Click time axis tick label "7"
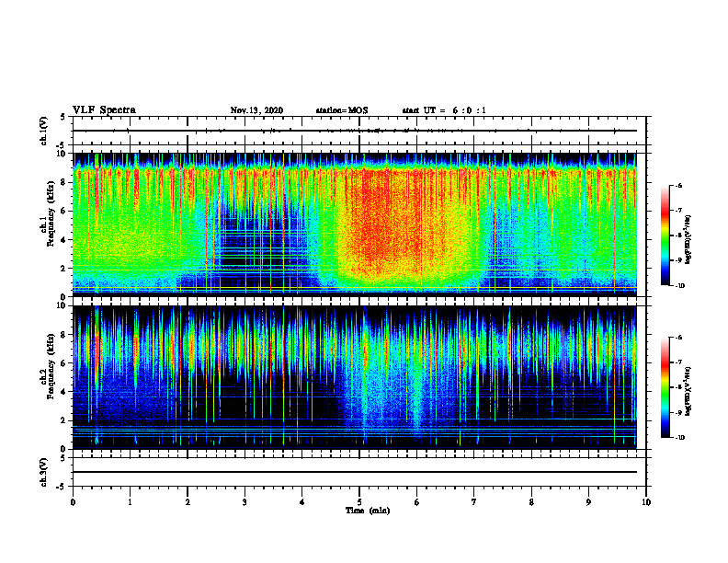Viewport: 728px width, 563px height. [x=474, y=502]
